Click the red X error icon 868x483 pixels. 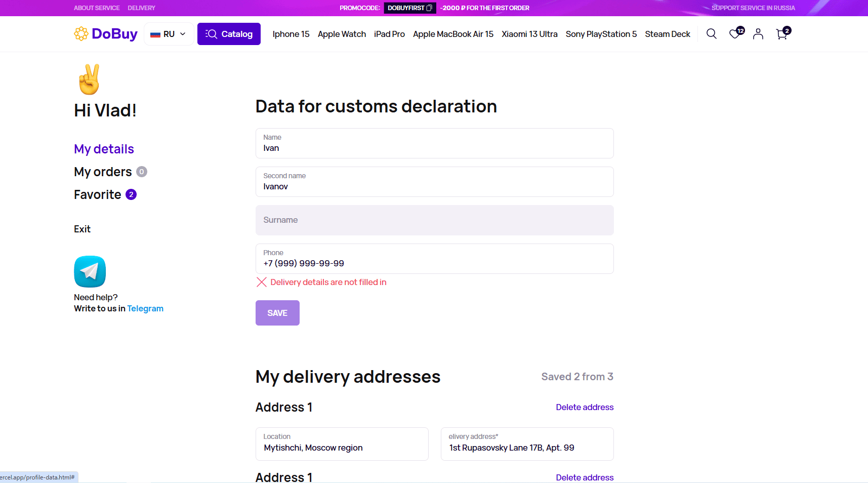(262, 282)
